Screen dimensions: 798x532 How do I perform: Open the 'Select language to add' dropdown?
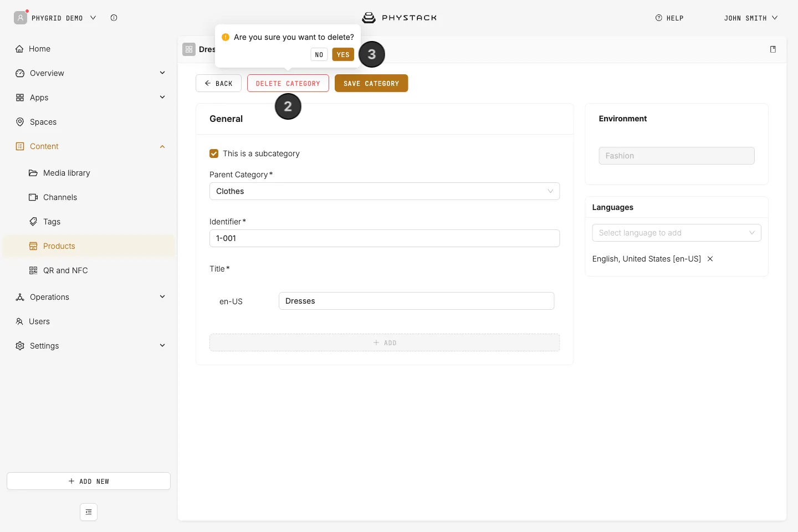click(x=677, y=233)
